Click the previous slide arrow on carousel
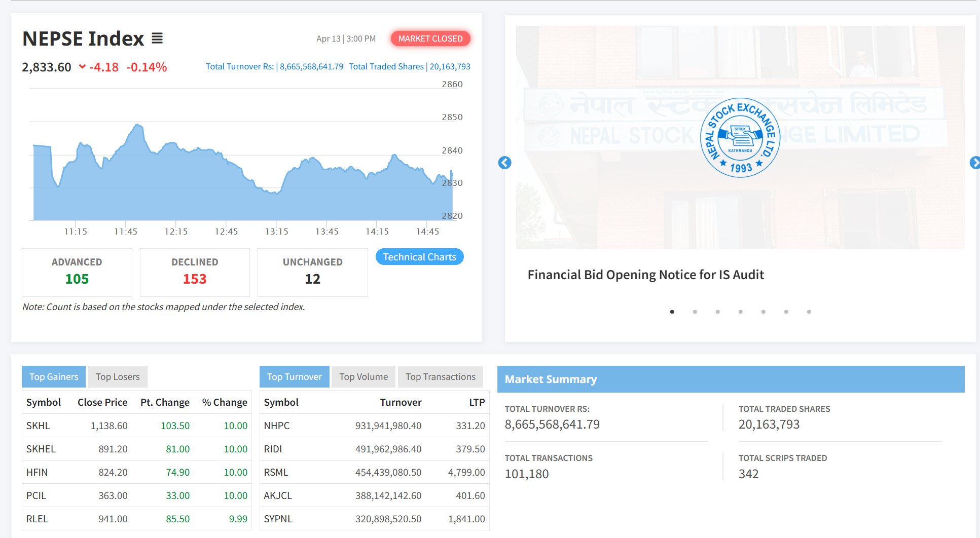980x538 pixels. coord(504,163)
